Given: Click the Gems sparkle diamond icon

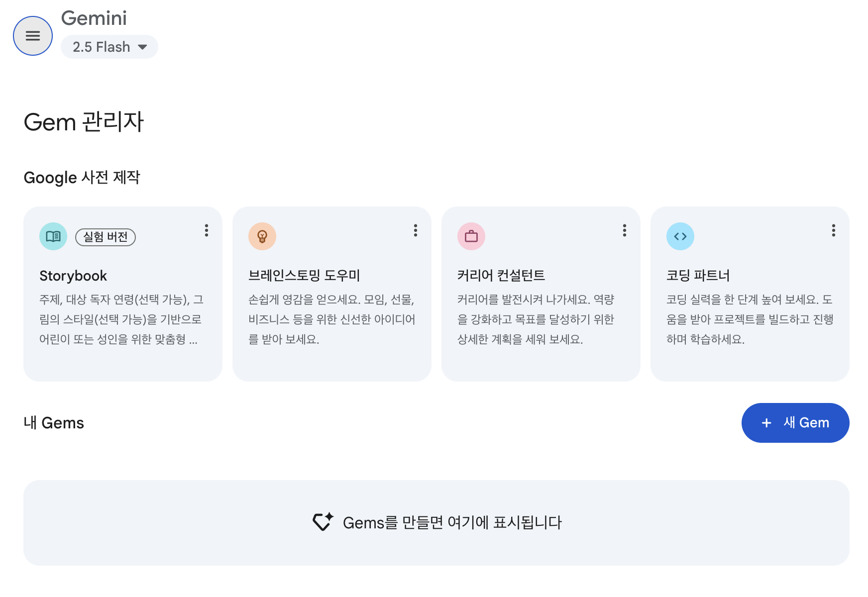Looking at the screenshot, I should (x=323, y=522).
